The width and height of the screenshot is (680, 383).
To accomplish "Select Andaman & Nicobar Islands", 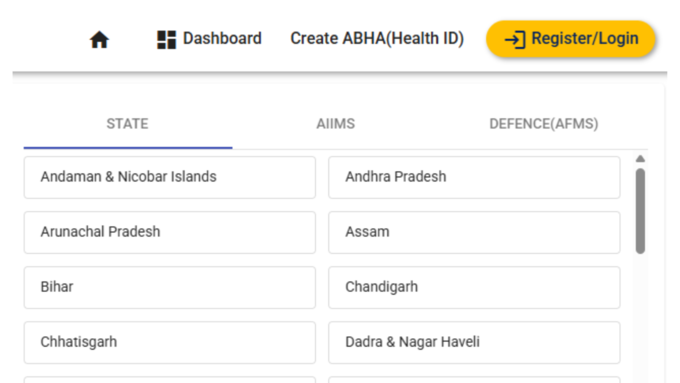I will (x=170, y=177).
